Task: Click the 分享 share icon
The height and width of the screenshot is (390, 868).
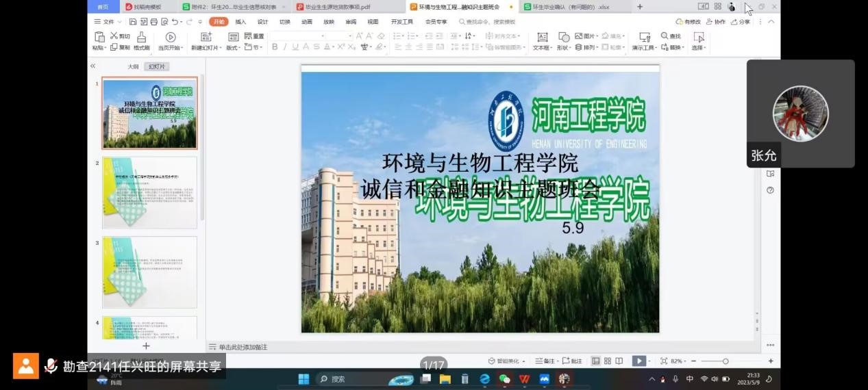Action: point(734,22)
